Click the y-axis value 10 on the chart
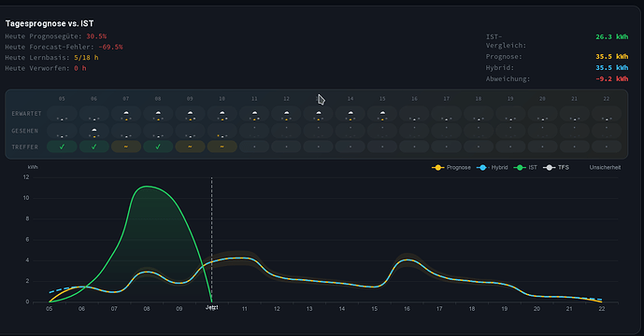644x336 pixels. 26,198
